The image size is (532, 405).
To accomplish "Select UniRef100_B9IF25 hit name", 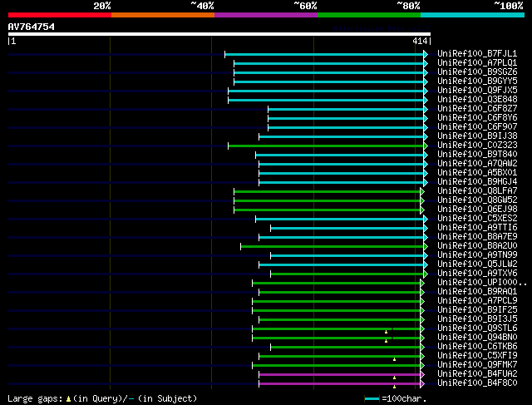I will pos(477,310).
